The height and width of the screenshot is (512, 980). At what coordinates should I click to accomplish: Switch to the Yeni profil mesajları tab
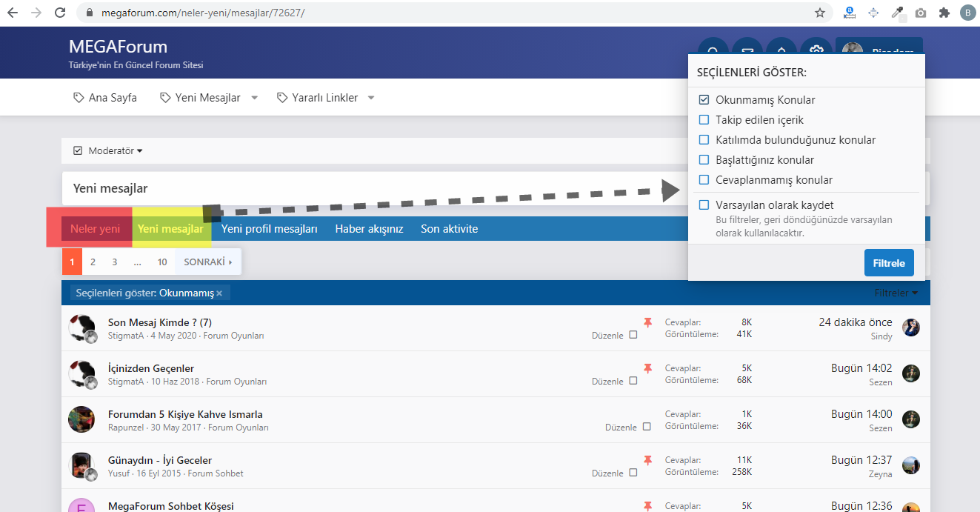pyautogui.click(x=269, y=229)
